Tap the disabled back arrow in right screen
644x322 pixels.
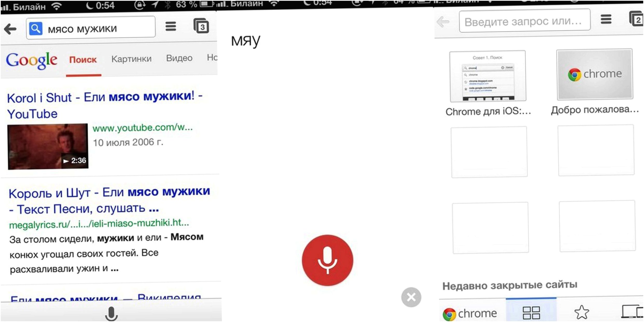pyautogui.click(x=443, y=22)
